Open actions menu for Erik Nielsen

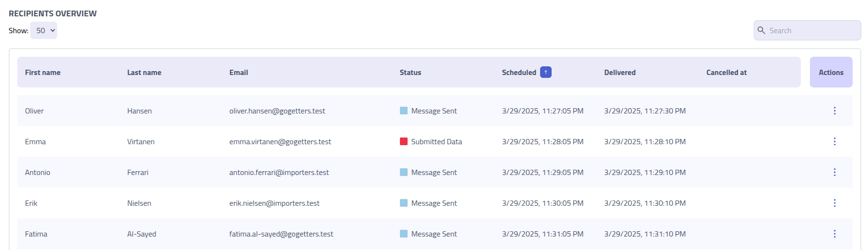834,203
